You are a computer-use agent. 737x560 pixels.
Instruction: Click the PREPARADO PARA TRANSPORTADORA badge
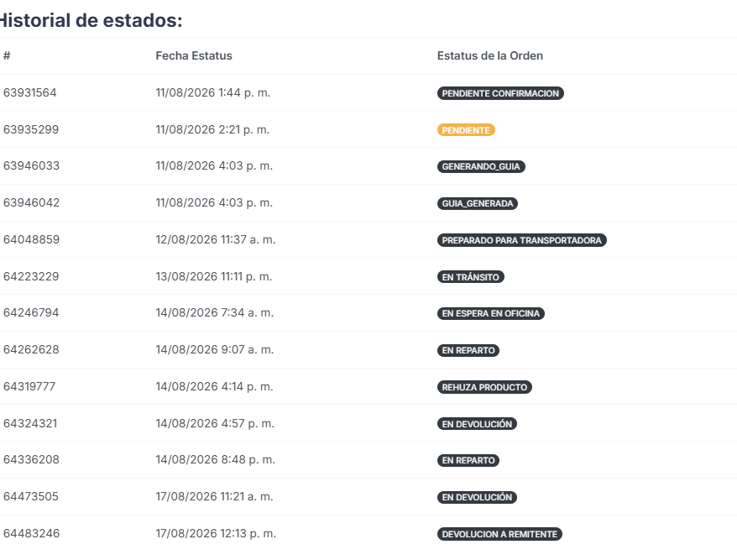click(x=522, y=240)
